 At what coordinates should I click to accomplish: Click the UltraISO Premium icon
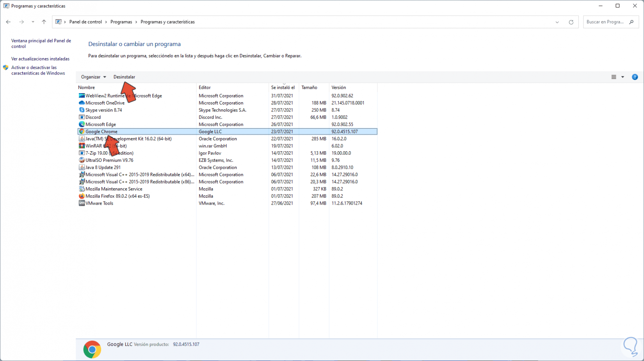82,160
